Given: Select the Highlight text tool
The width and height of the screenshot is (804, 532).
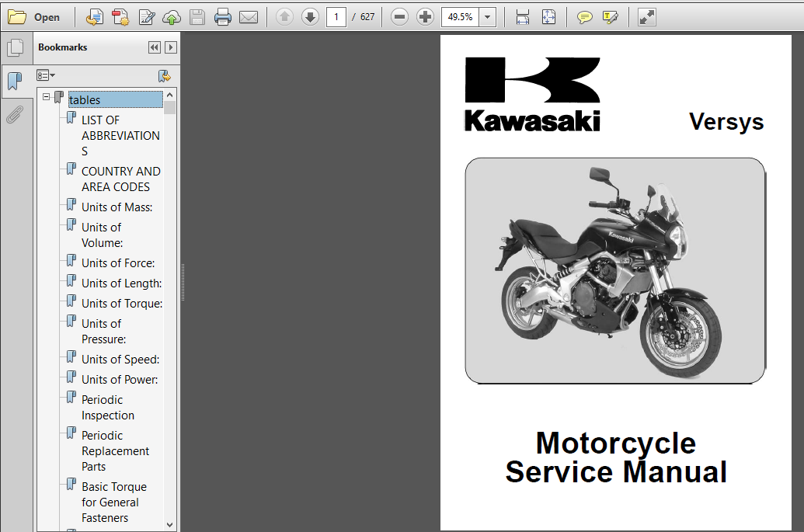Looking at the screenshot, I should click(x=610, y=17).
